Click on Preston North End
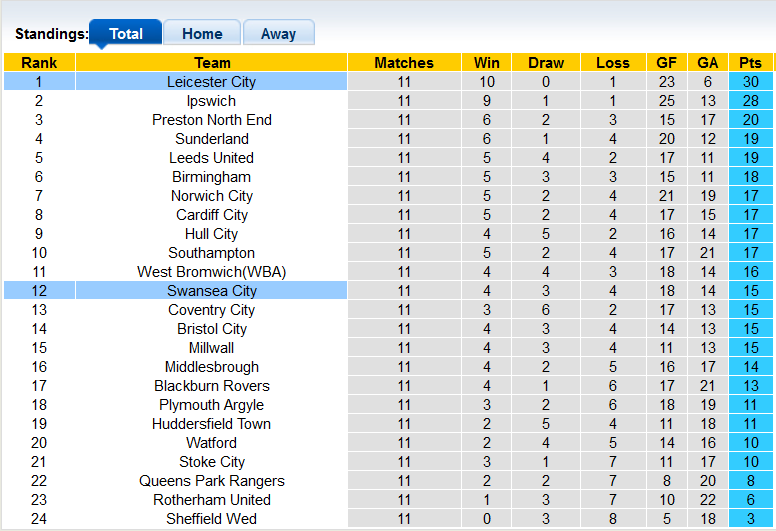 click(211, 120)
